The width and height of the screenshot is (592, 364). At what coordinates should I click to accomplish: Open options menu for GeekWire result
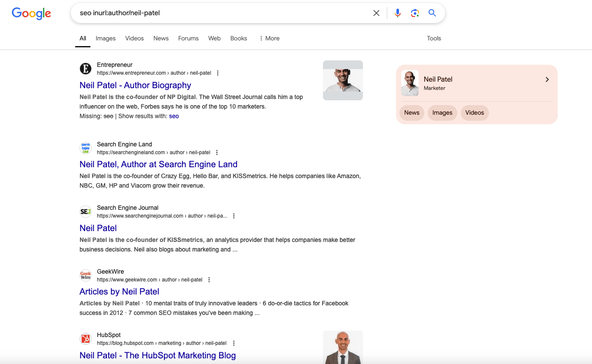tap(209, 280)
